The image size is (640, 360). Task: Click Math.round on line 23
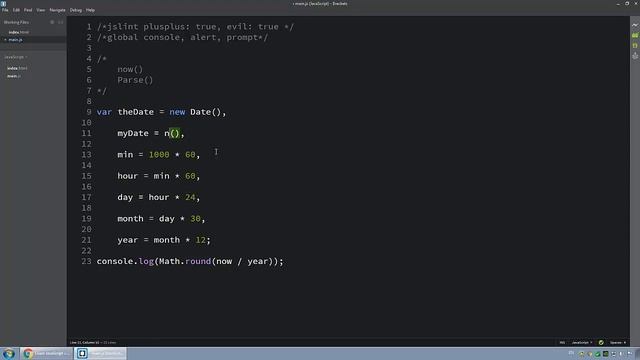click(185, 261)
